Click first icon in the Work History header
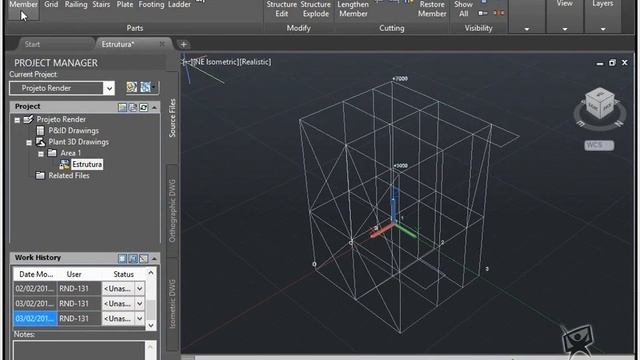 (x=122, y=258)
